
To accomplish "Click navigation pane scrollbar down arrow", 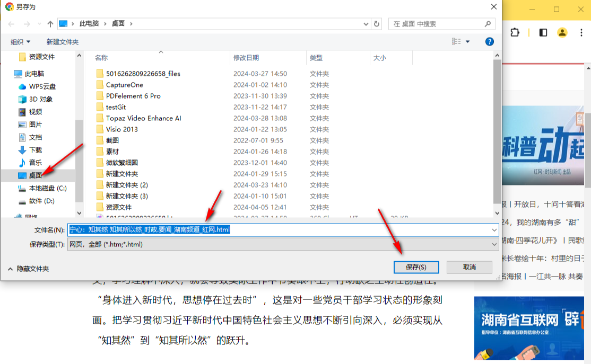I will coord(79,213).
